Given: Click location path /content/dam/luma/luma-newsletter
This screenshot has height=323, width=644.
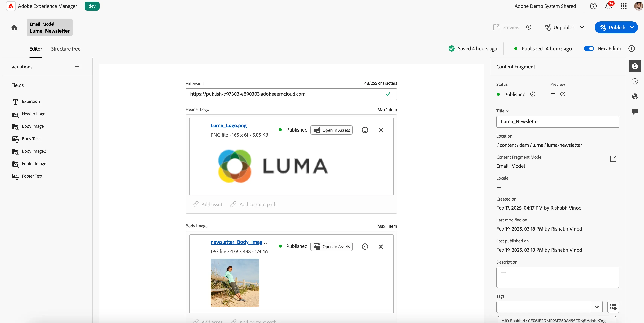Looking at the screenshot, I should pyautogui.click(x=539, y=145).
